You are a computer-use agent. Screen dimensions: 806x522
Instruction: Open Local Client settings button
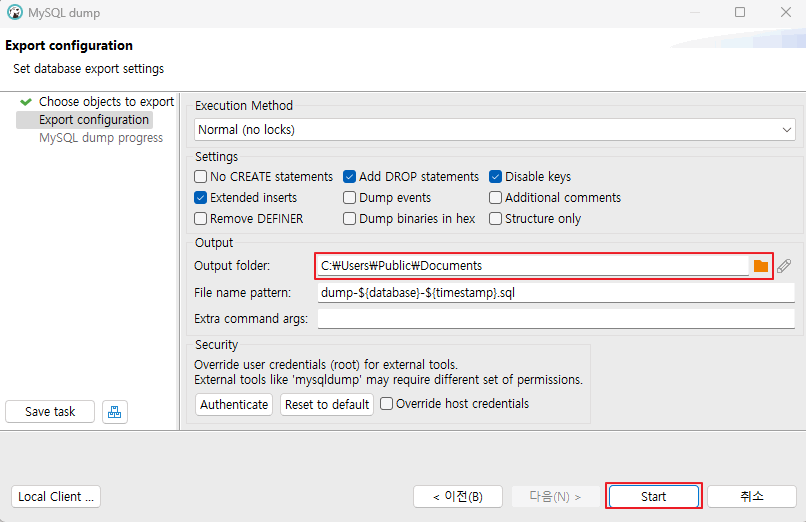pyautogui.click(x=56, y=497)
